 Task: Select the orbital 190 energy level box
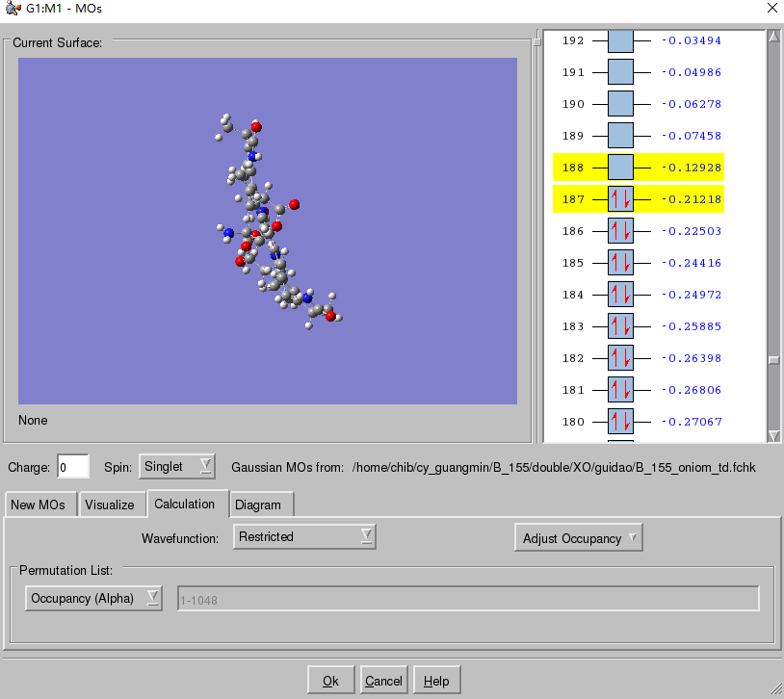(620, 104)
